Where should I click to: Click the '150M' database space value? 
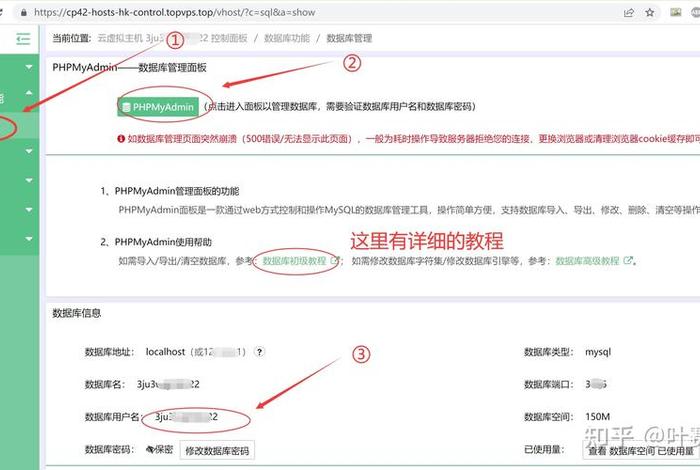(597, 417)
